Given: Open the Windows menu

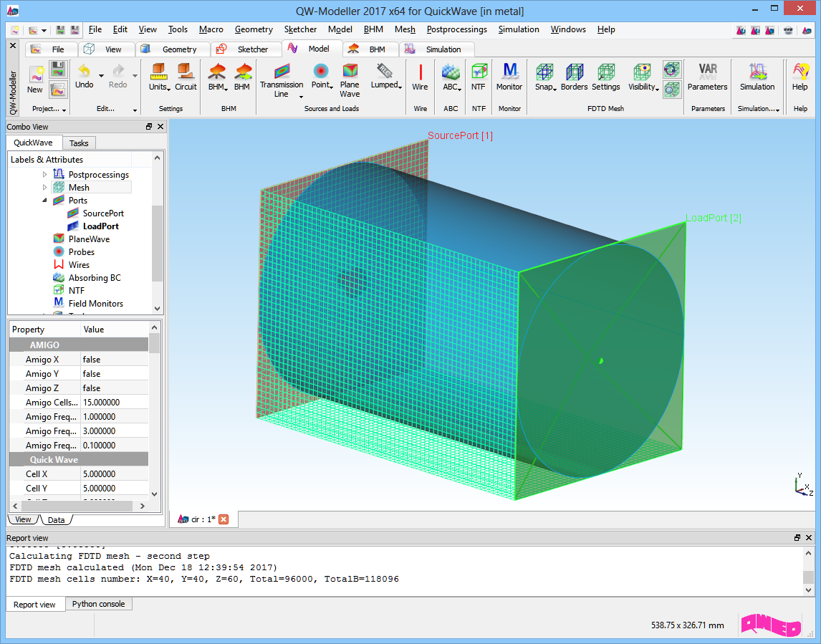Looking at the screenshot, I should tap(568, 29).
